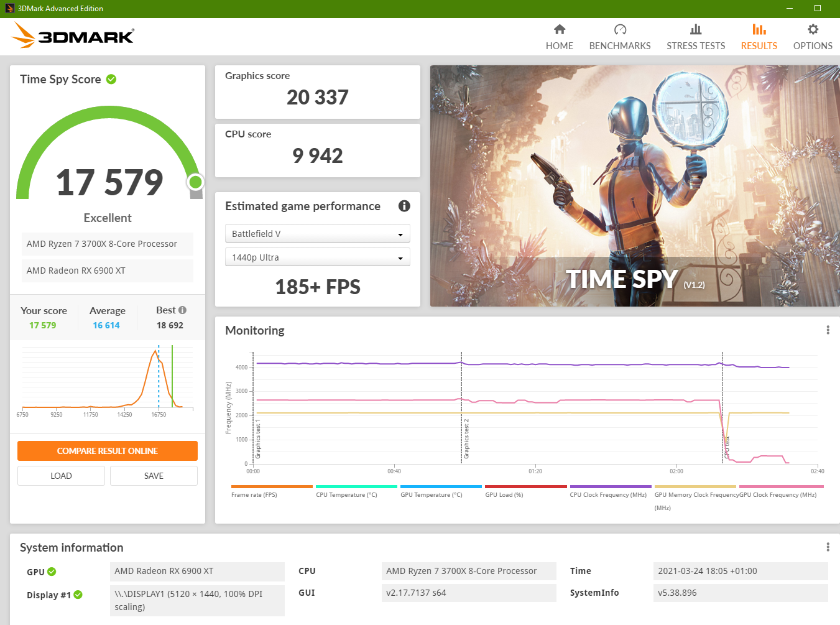
Task: Click the green score indicator knob on the gauge
Action: tap(195, 182)
